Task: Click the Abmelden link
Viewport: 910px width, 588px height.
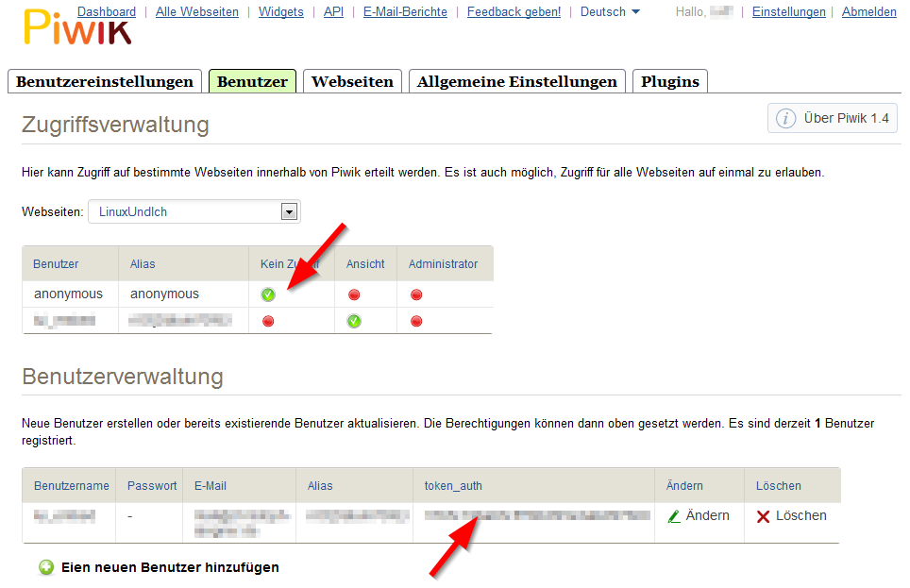Action: click(868, 12)
